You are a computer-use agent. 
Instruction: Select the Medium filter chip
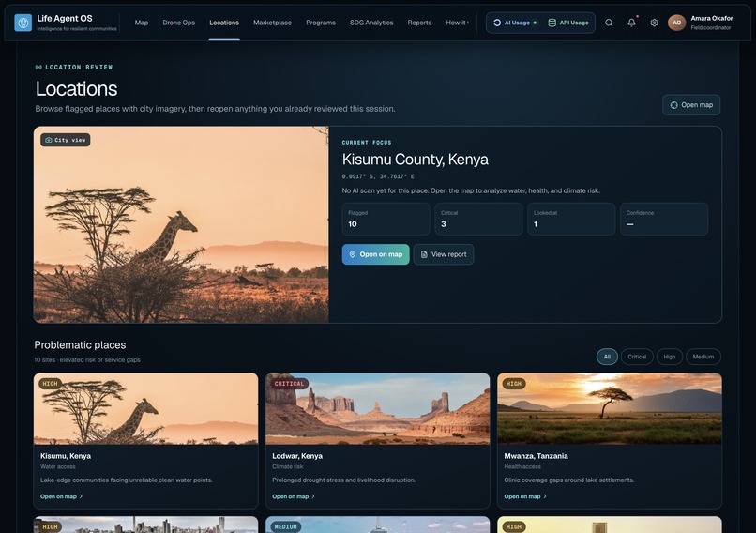[x=703, y=357]
